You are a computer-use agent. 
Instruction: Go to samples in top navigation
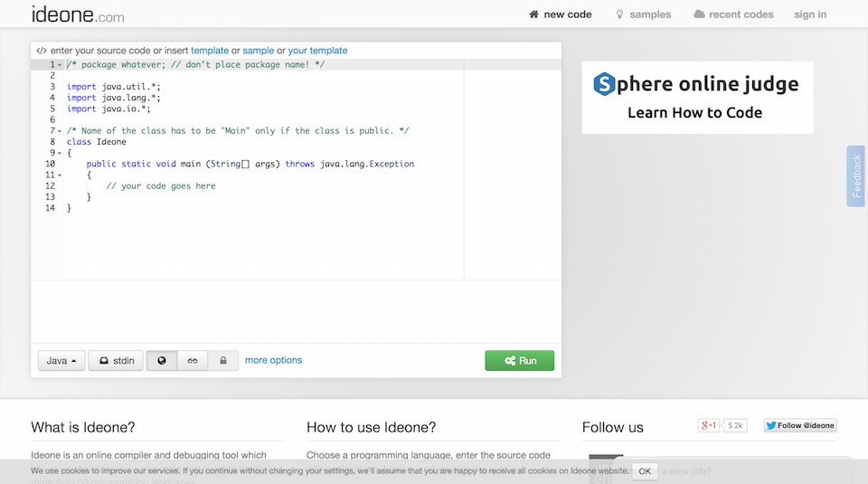(x=650, y=14)
